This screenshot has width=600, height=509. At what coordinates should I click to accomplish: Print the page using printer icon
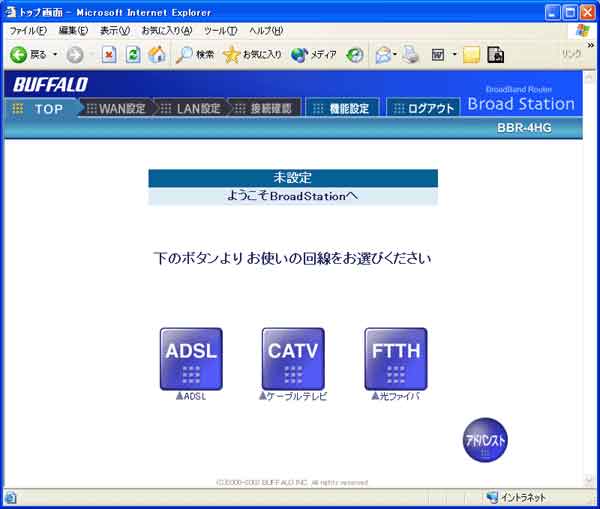(411, 55)
